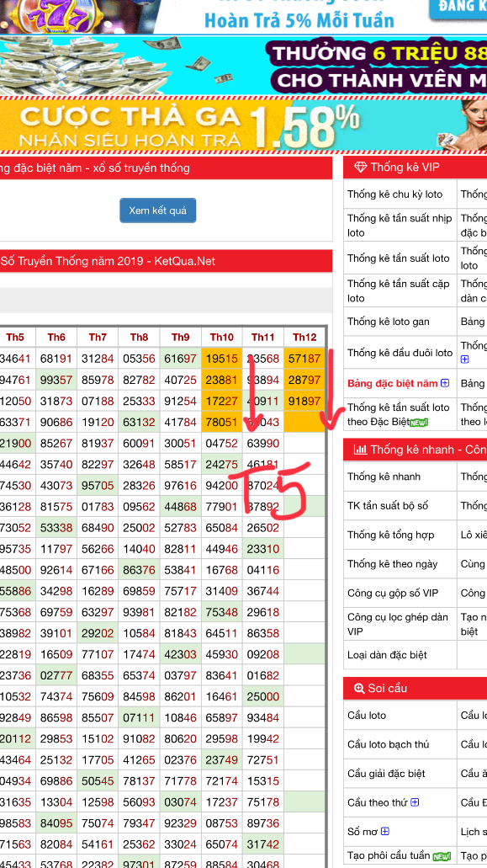The width and height of the screenshot is (487, 868).
Task: Open Thống kê nhanh link in sidebar list
Action: [384, 477]
